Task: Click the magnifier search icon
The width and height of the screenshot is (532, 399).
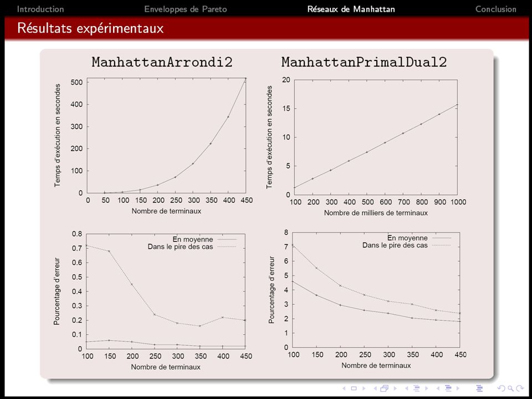Action: [x=510, y=388]
